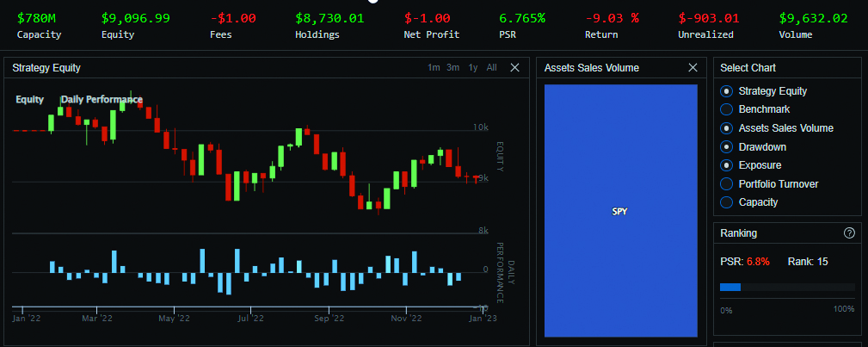Click the 8k equity axis label

[x=483, y=231]
